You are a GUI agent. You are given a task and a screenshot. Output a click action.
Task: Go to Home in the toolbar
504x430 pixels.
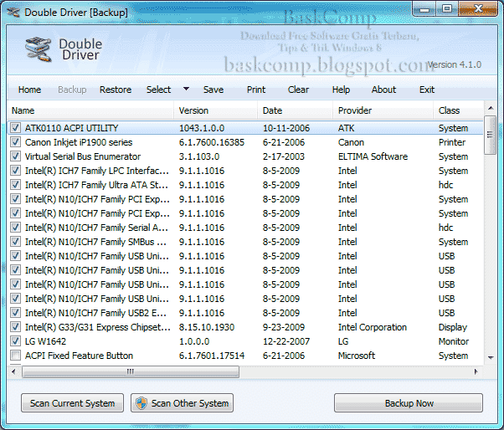pos(29,90)
